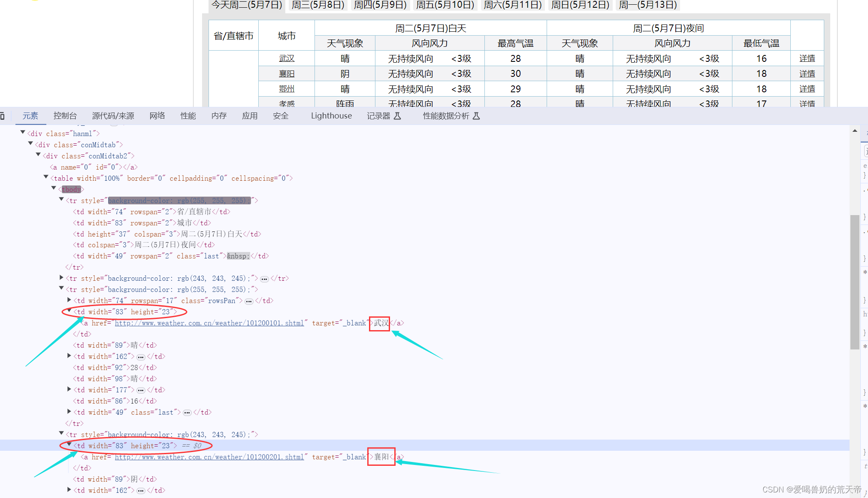
Task: Open weather/101200201.shtml href link in DOM
Action: (209, 457)
